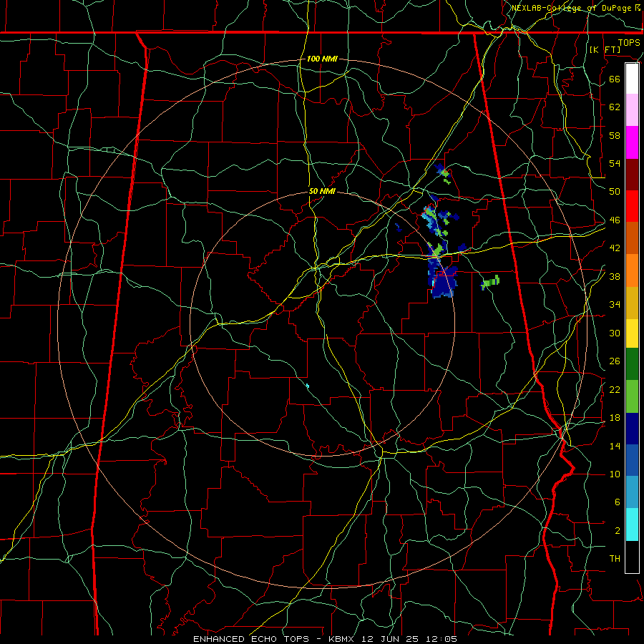The height and width of the screenshot is (644, 644).
Task: Click the "38" legend value
Action: point(615,277)
